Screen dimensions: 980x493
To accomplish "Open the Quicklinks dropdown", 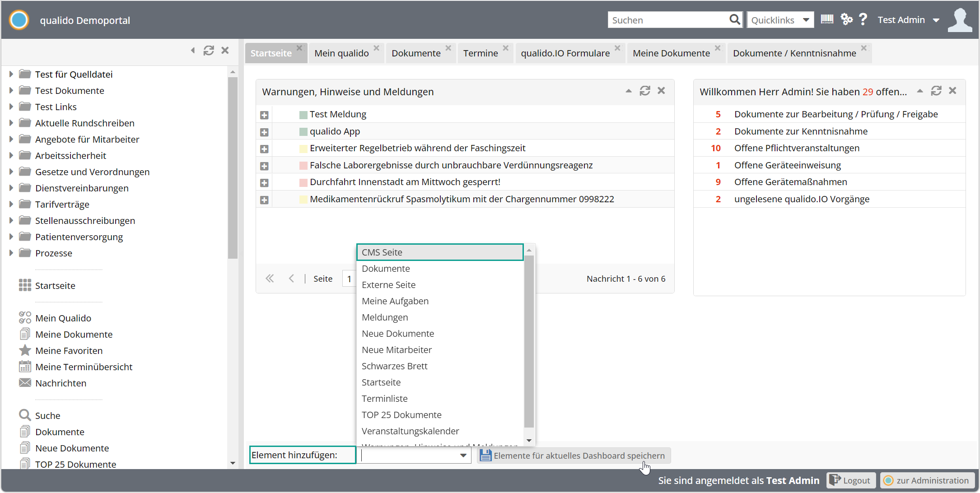I will [780, 20].
